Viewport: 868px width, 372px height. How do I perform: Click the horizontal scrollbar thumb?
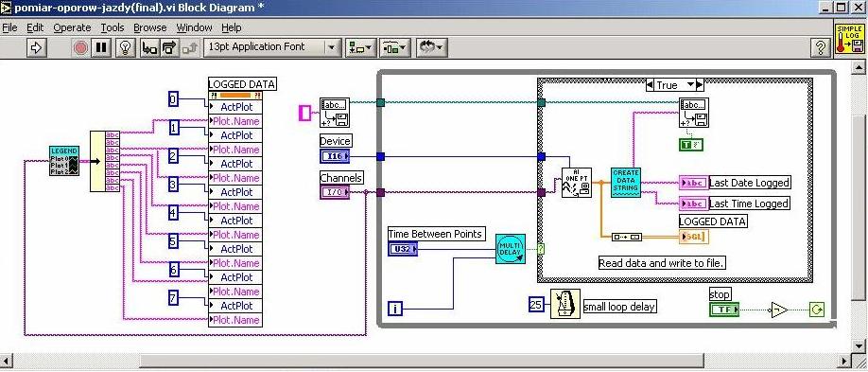click(422, 361)
